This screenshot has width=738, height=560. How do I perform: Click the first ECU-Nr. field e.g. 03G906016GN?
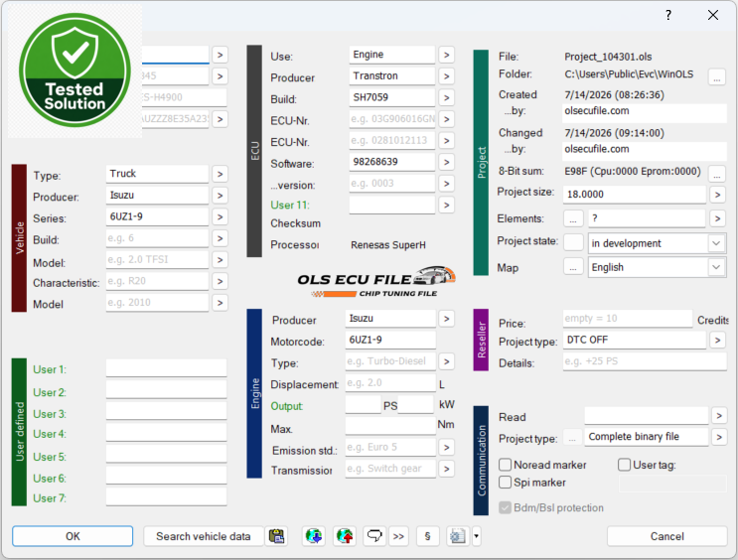pos(391,119)
